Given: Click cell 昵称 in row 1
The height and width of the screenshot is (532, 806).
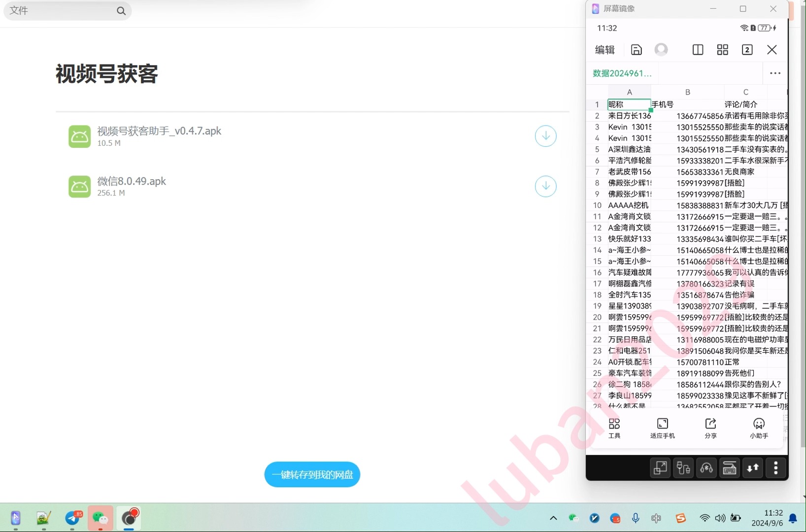Looking at the screenshot, I should point(629,104).
